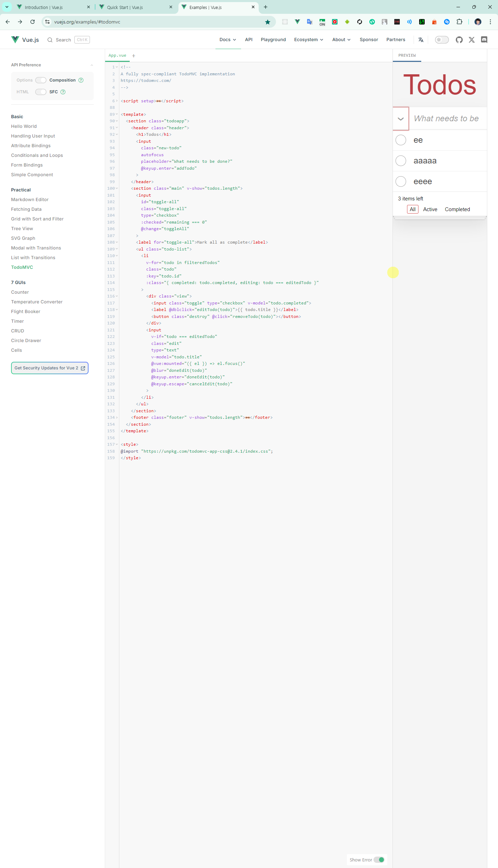This screenshot has height=868, width=498.
Task: Click Get Security Updates for Vue 2
Action: click(50, 368)
